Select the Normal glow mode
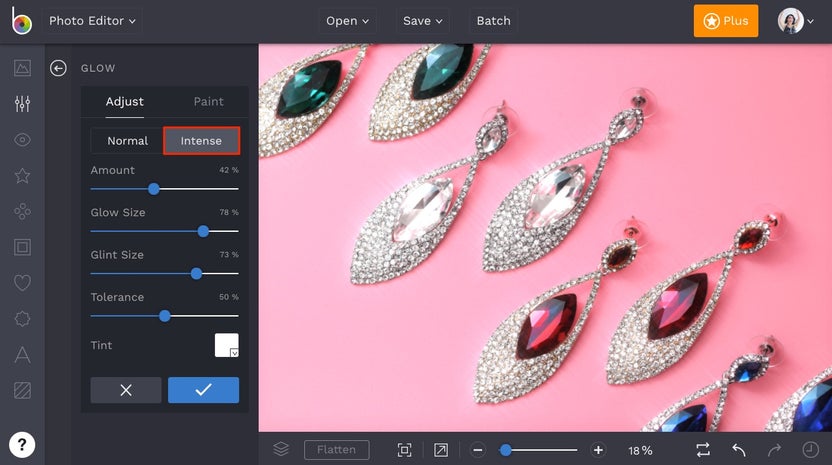This screenshot has width=832, height=465. [127, 141]
